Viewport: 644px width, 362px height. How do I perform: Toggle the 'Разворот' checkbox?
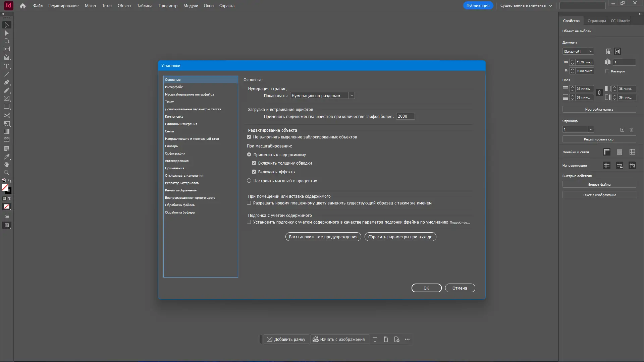607,71
